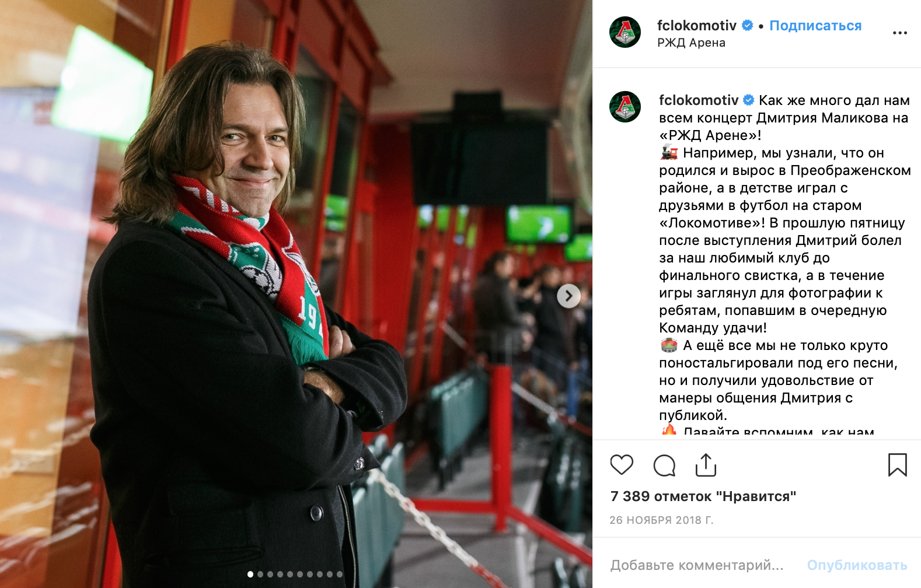View the list of 7 389 likes

703,496
